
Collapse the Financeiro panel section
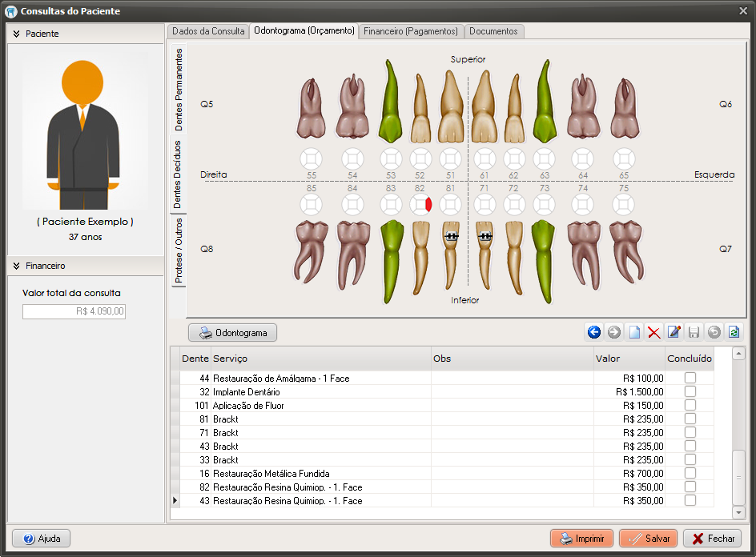pyautogui.click(x=16, y=266)
